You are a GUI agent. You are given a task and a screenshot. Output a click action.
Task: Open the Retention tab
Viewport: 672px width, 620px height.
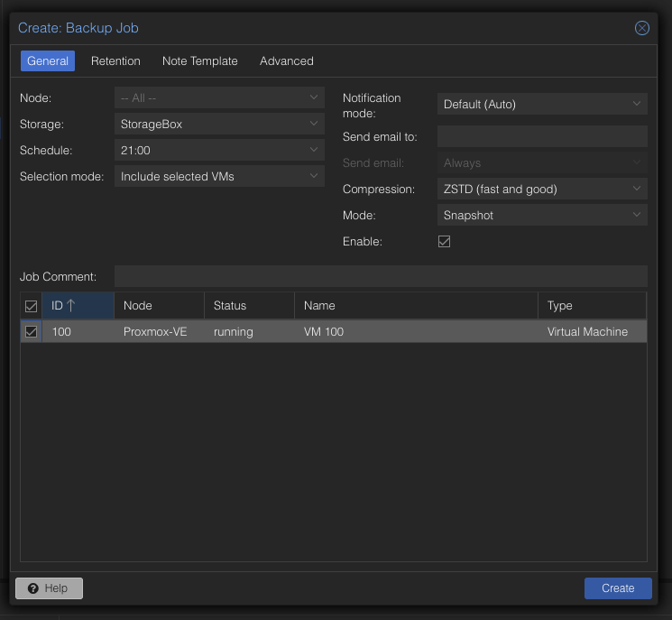[115, 60]
